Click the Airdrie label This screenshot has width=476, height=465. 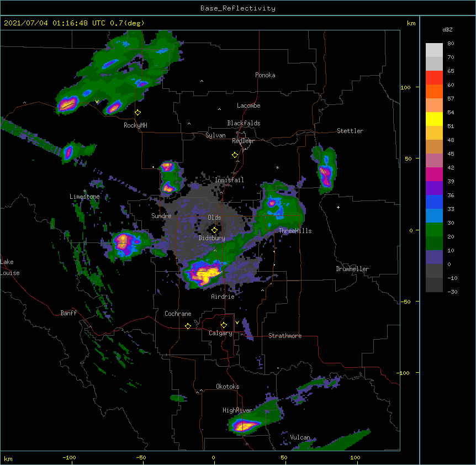pos(223,297)
